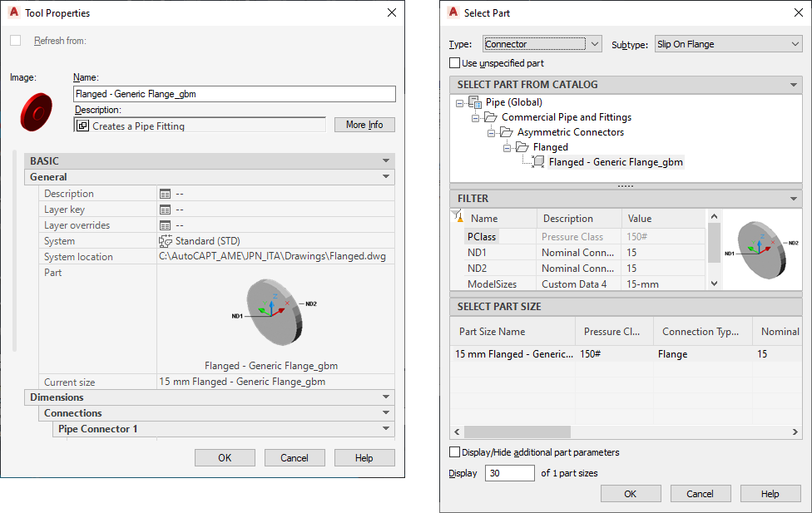The width and height of the screenshot is (812, 513).
Task: Click the Layer overrides row worksheet icon
Action: click(165, 225)
